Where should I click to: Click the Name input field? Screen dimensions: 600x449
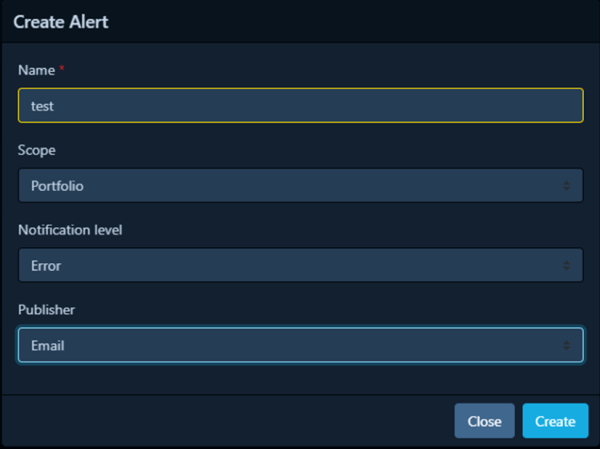click(x=300, y=105)
